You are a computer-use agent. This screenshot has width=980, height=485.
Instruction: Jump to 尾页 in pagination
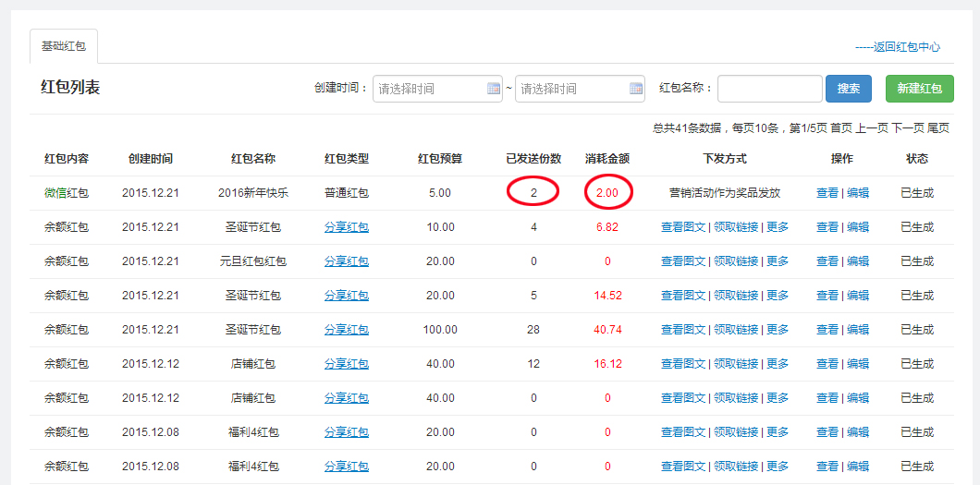click(x=938, y=128)
